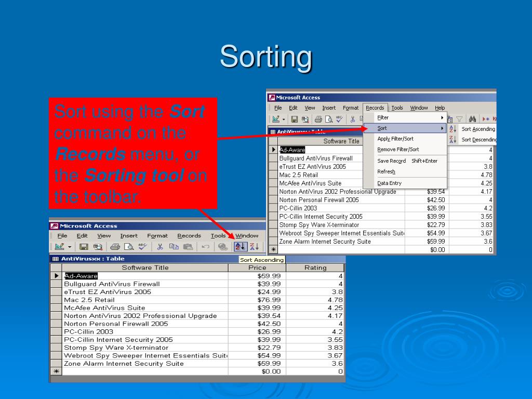Open File menu in the tooltip Access window
This screenshot has width=532, height=399.
(x=62, y=235)
